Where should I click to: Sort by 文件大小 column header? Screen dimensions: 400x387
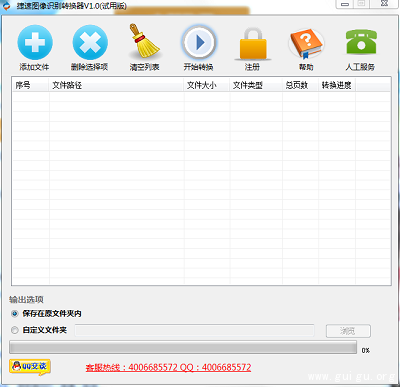206,85
